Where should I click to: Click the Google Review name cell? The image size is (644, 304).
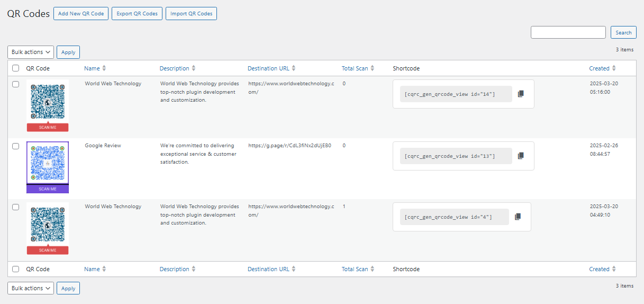[x=103, y=145]
